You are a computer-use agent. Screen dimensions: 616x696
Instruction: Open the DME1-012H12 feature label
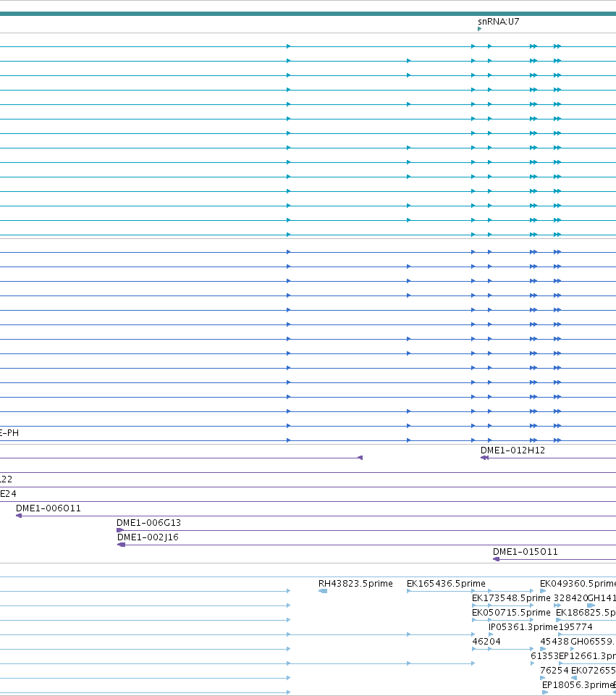pos(512,450)
